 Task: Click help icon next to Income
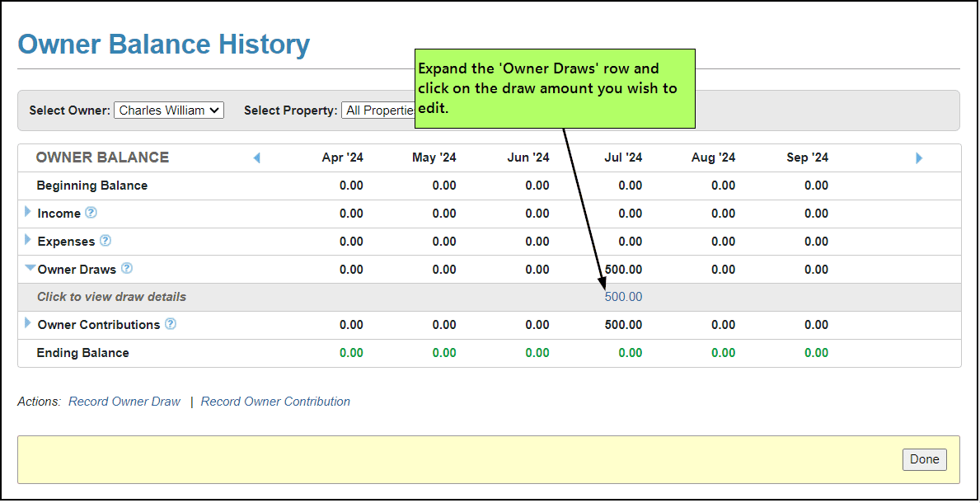tap(91, 213)
